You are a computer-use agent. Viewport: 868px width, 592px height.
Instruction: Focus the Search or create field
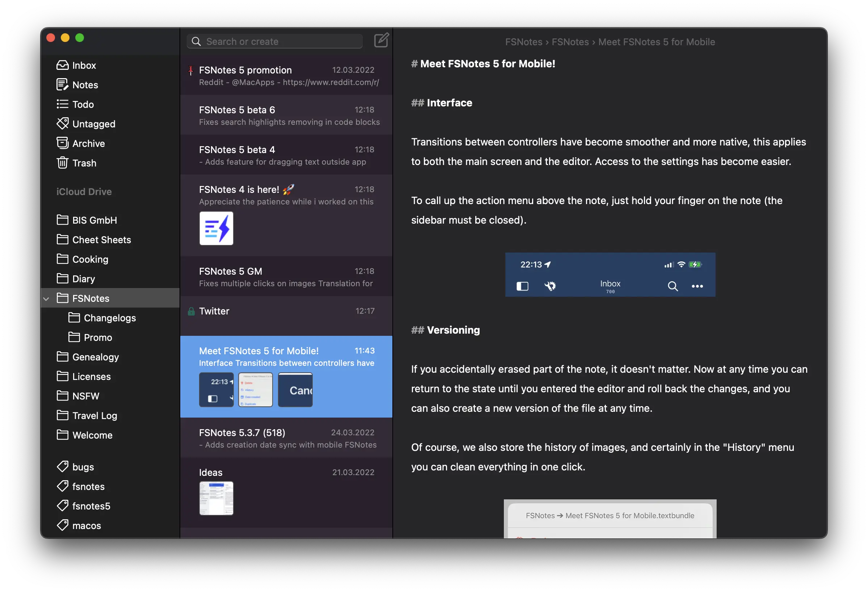[x=274, y=41]
